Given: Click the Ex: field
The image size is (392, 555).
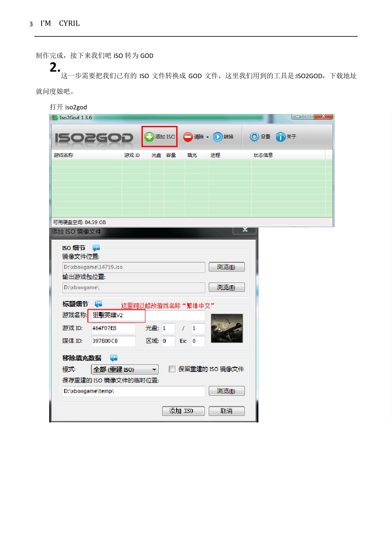Looking at the screenshot, I should click(198, 341).
